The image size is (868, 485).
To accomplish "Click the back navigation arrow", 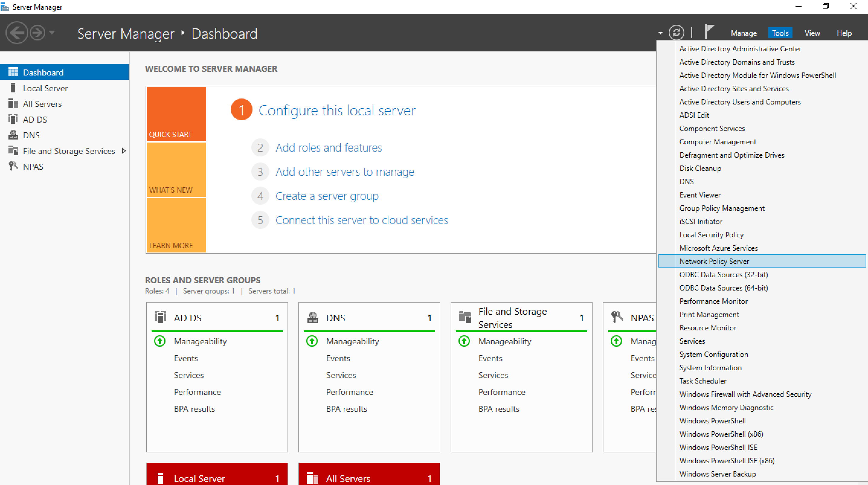I will click(x=17, y=33).
